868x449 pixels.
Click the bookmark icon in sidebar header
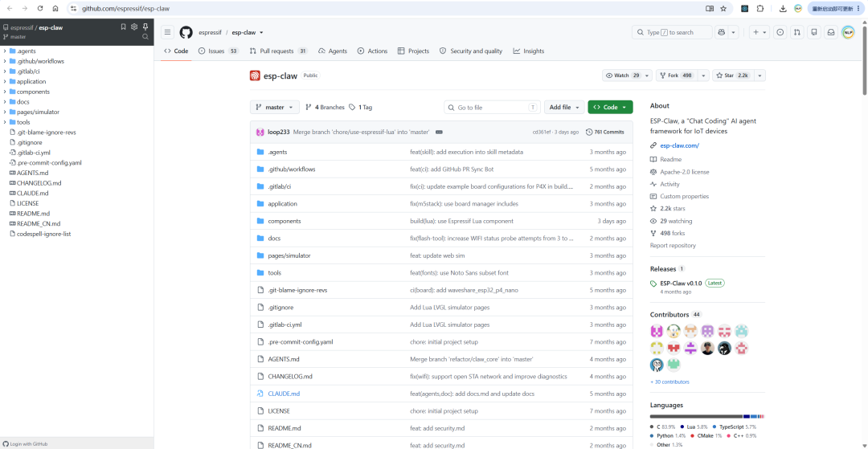tap(124, 27)
